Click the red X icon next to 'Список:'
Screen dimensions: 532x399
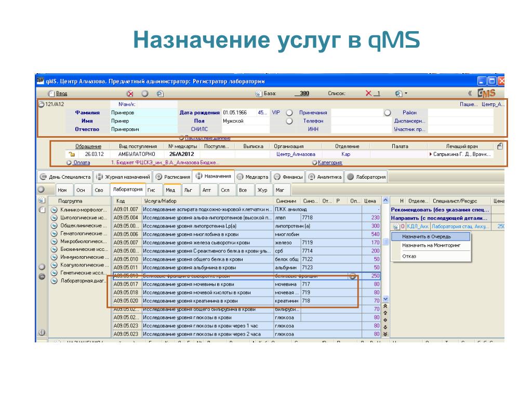pos(368,93)
